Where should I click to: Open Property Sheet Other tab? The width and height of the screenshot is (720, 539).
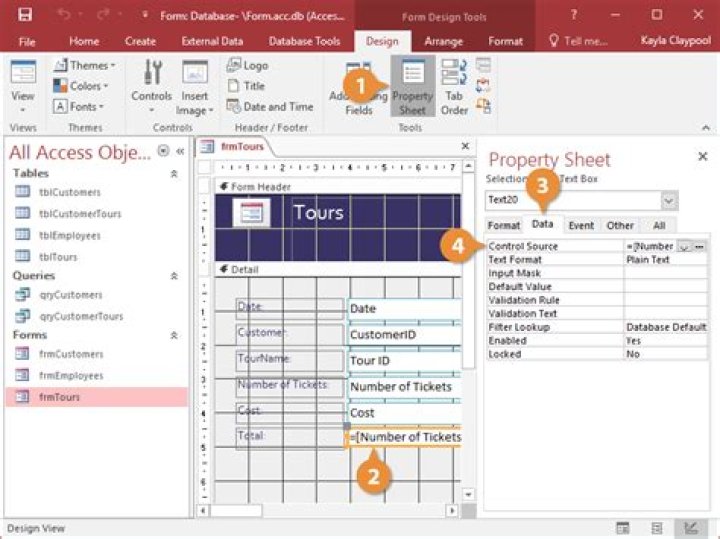[x=620, y=225]
